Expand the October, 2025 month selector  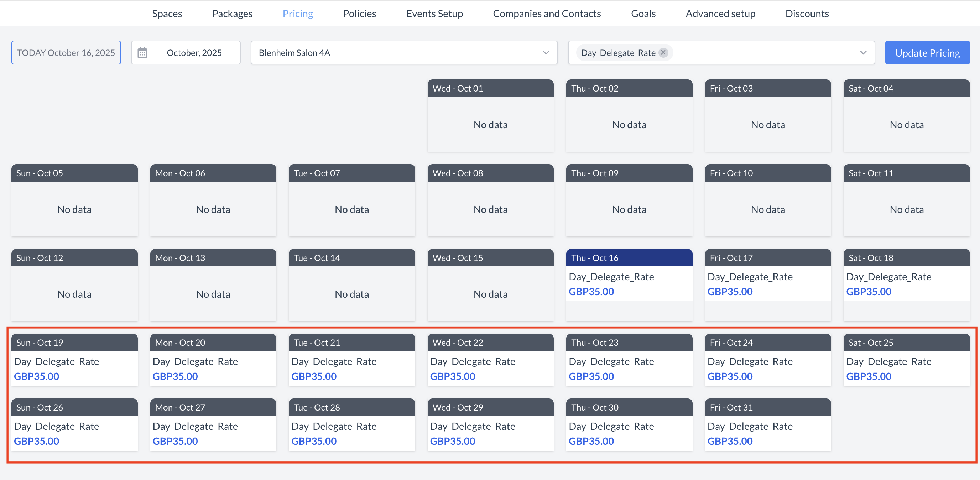pyautogui.click(x=194, y=52)
